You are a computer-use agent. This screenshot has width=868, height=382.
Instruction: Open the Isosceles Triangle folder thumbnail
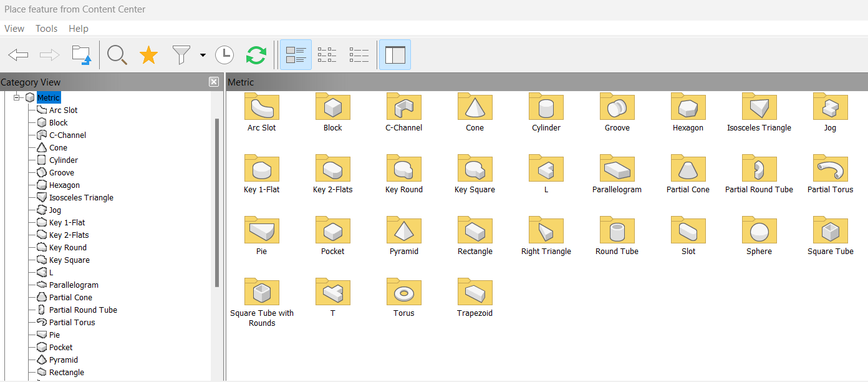[x=759, y=107]
